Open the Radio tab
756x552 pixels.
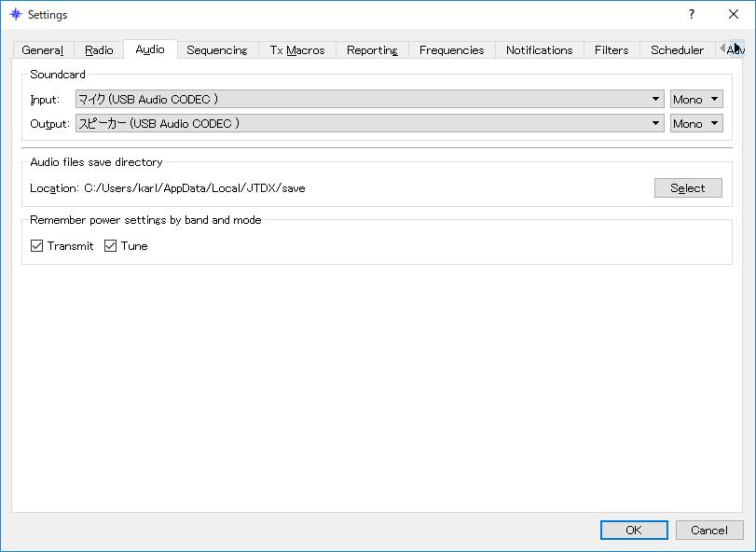pyautogui.click(x=99, y=50)
